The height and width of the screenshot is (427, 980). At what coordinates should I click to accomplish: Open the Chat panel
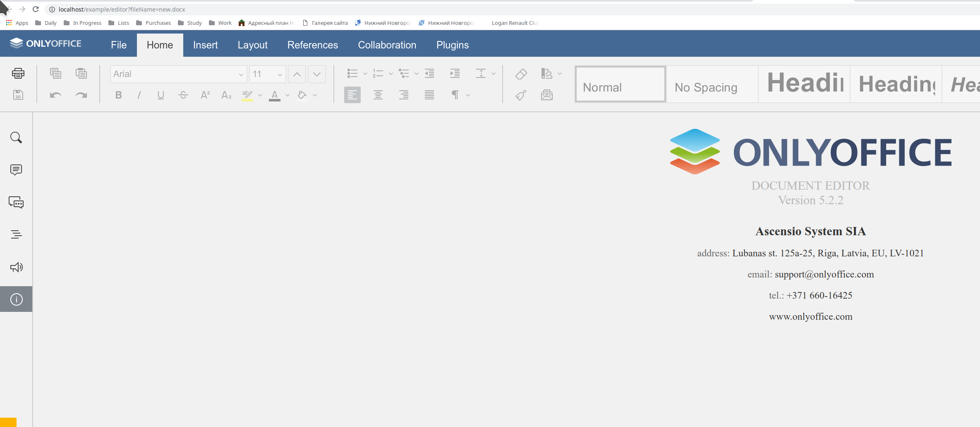16,203
